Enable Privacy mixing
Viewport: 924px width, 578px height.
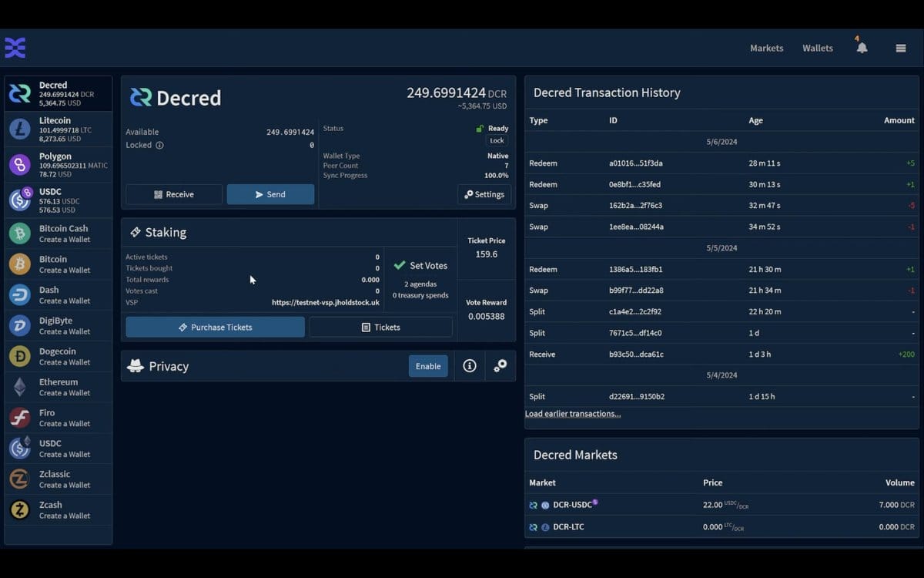click(428, 366)
